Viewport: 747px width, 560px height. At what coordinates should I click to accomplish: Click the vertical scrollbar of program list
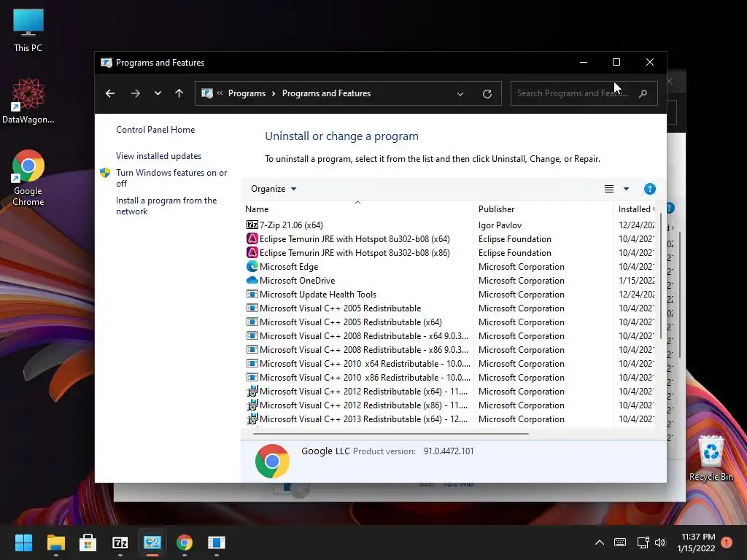coord(661,276)
